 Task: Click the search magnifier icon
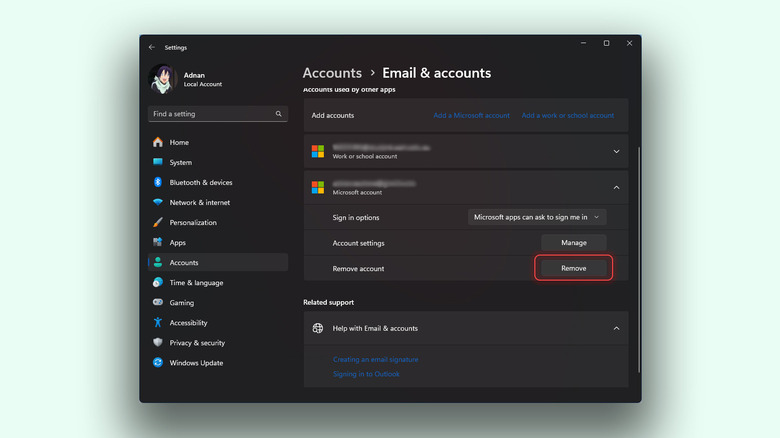point(279,114)
